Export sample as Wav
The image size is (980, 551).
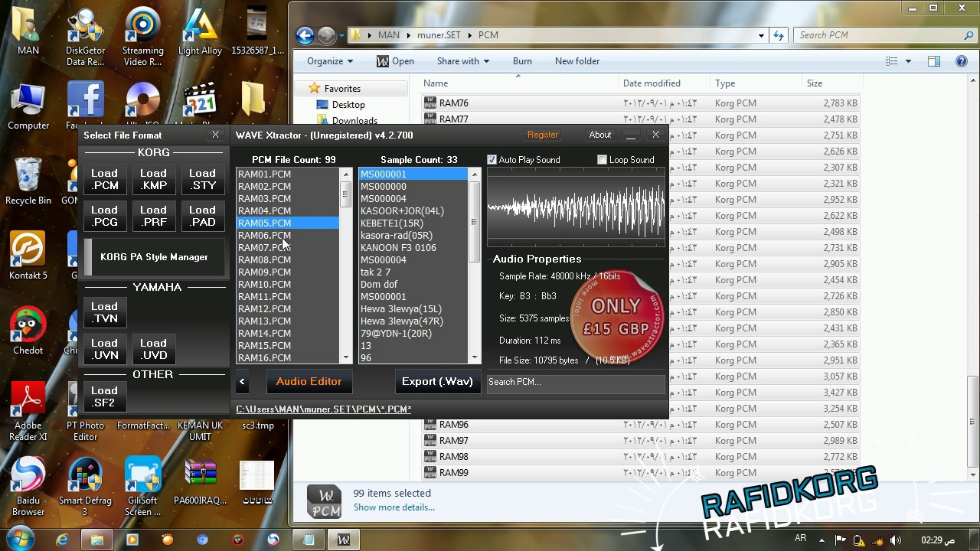(437, 381)
